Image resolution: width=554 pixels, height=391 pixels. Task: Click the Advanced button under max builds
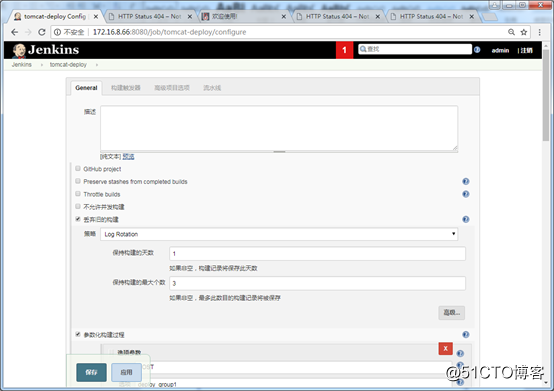click(452, 313)
